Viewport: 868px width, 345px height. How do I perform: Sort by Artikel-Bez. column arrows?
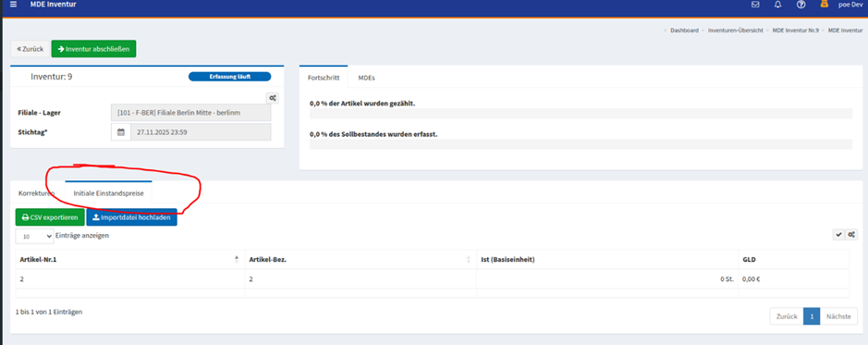[x=469, y=259]
